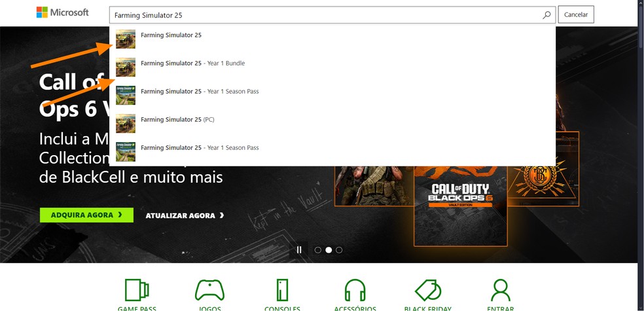
Task: Open the Farming Simulator 25 base game suggestion
Action: pos(332,39)
